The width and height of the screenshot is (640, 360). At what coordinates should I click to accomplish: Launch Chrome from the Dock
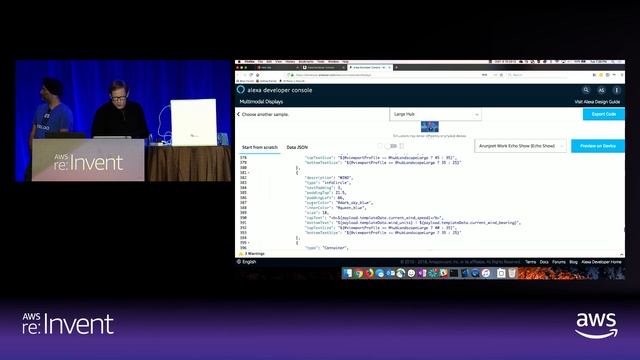click(358, 273)
